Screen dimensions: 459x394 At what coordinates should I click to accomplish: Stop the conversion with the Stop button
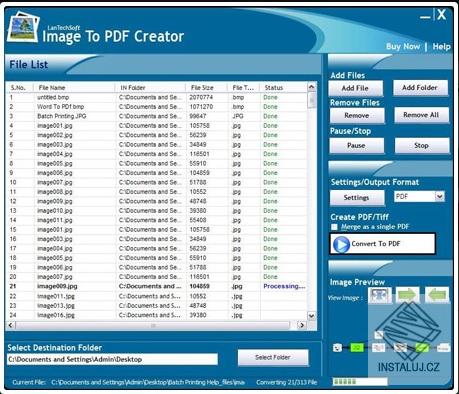click(x=422, y=146)
